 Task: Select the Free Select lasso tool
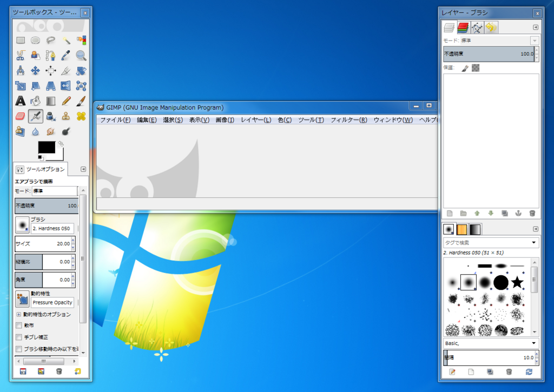[x=50, y=40]
